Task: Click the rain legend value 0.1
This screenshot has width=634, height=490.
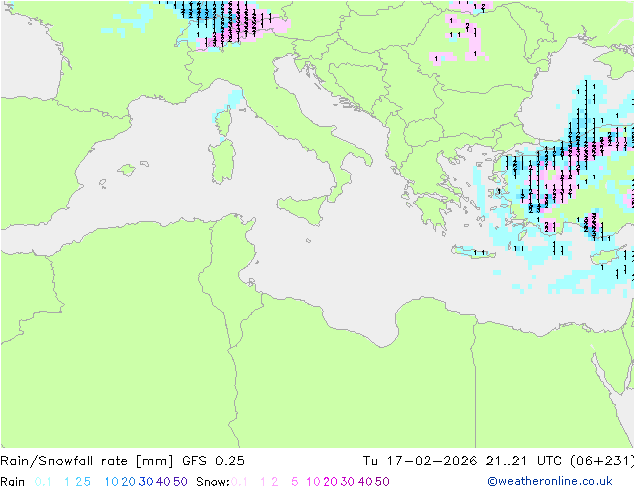Action: click(x=43, y=482)
